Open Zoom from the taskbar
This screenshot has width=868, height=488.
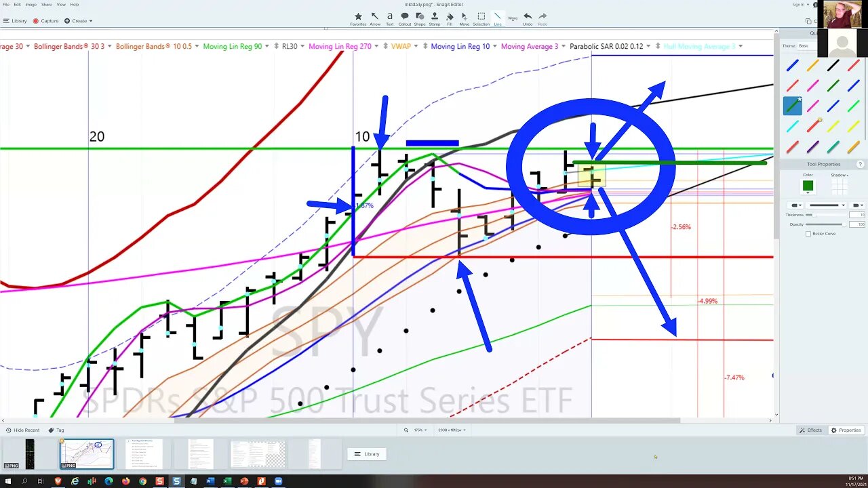278,481
